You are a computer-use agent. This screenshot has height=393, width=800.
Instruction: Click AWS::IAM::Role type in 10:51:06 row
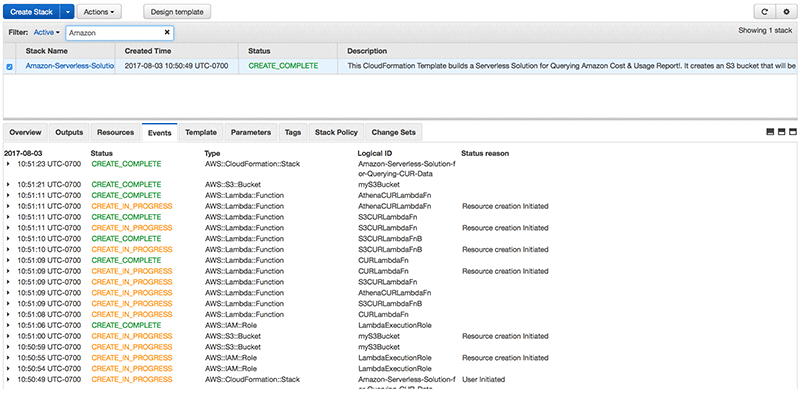(x=230, y=325)
